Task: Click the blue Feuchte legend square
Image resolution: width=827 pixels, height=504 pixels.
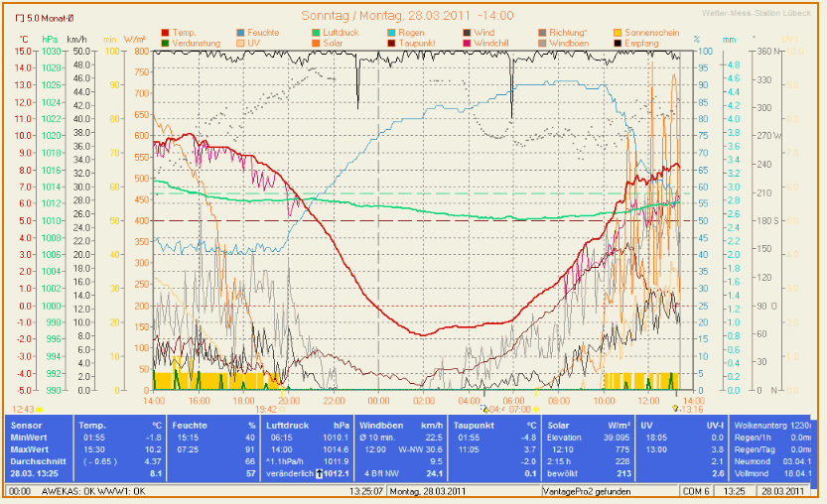Action: pyautogui.click(x=241, y=33)
